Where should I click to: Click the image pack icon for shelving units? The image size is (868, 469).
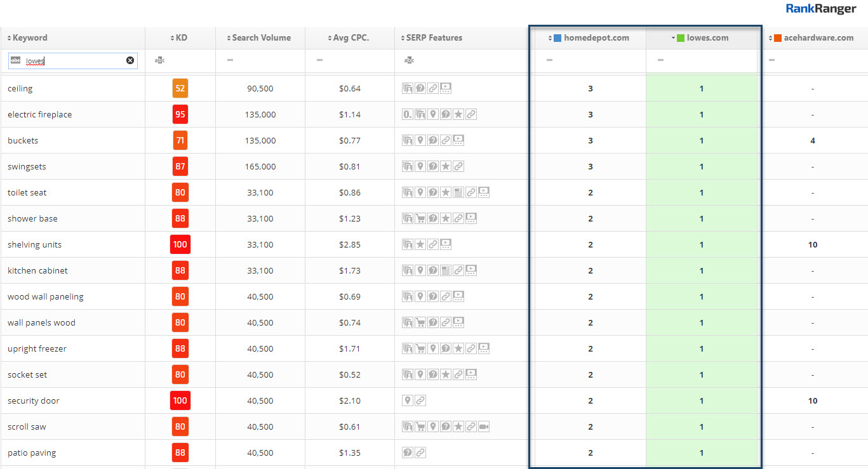point(408,244)
